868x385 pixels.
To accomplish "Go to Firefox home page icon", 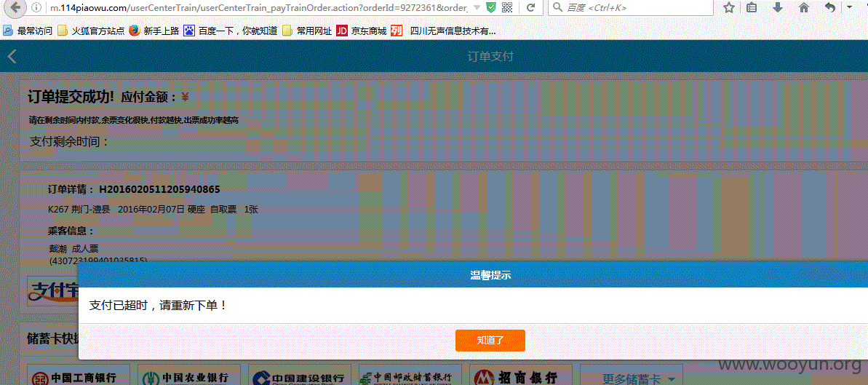I will coord(804,8).
